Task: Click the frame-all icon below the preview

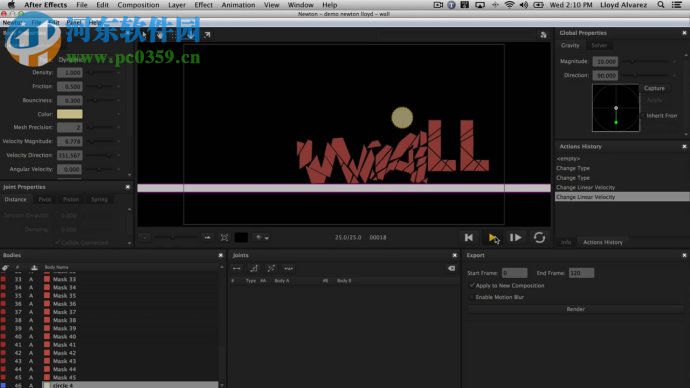Action: point(224,238)
